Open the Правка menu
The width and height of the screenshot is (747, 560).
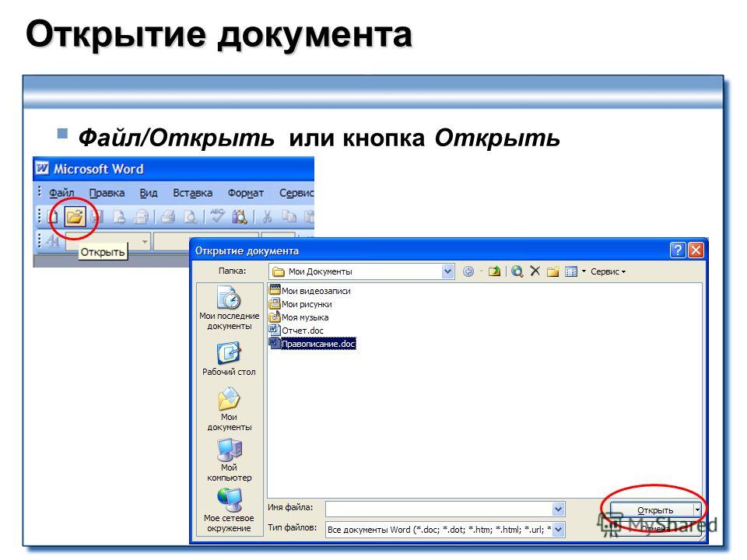tap(107, 193)
